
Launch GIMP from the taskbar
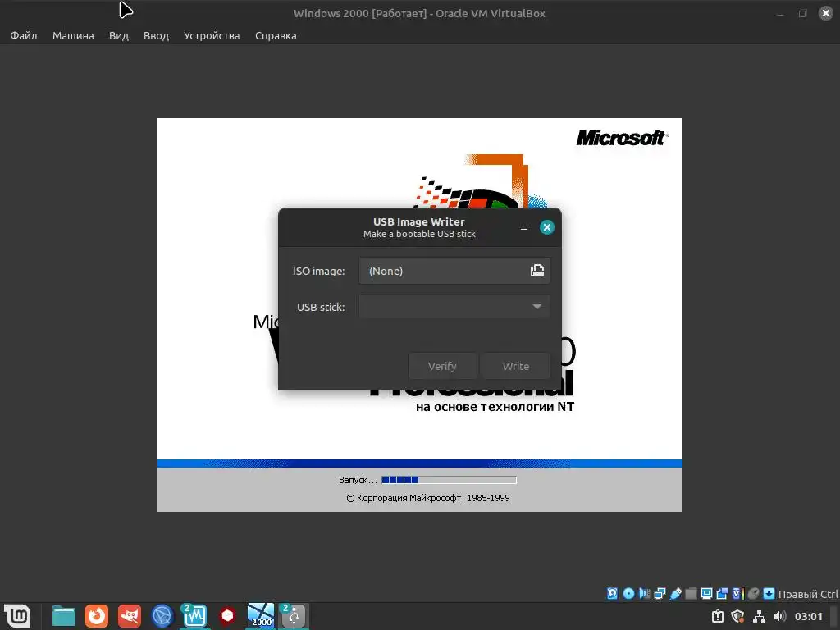(130, 615)
